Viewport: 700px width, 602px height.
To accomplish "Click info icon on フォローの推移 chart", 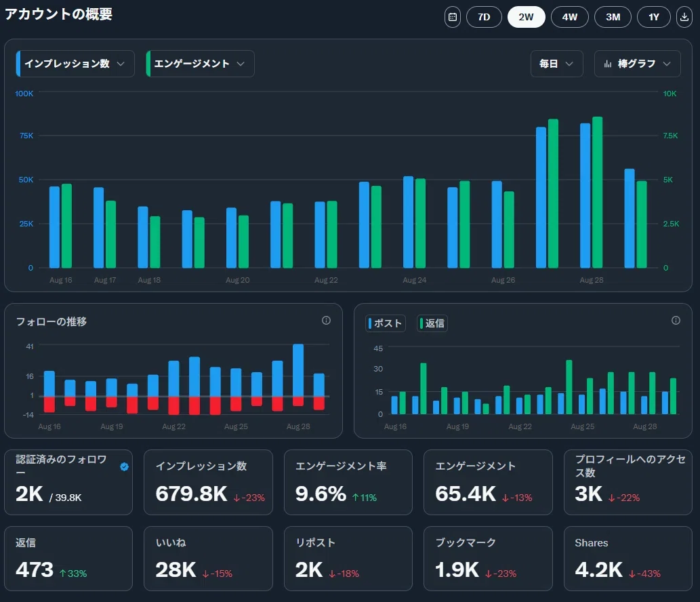I will pyautogui.click(x=327, y=320).
